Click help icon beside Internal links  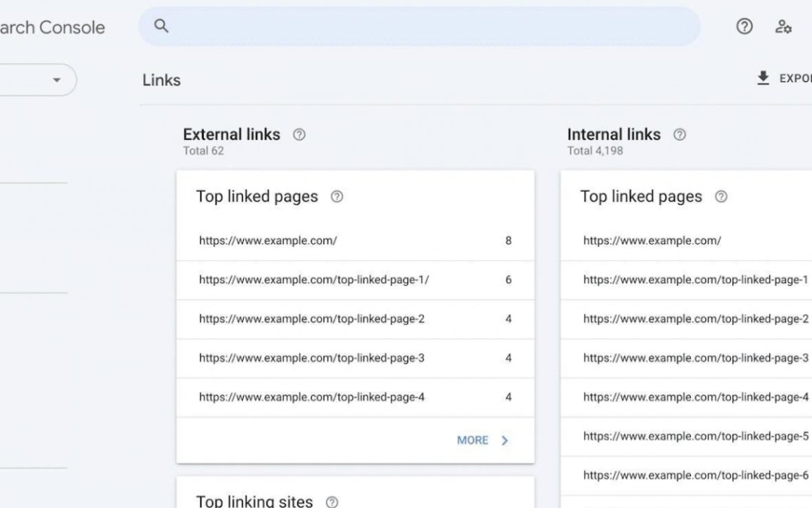(x=680, y=135)
